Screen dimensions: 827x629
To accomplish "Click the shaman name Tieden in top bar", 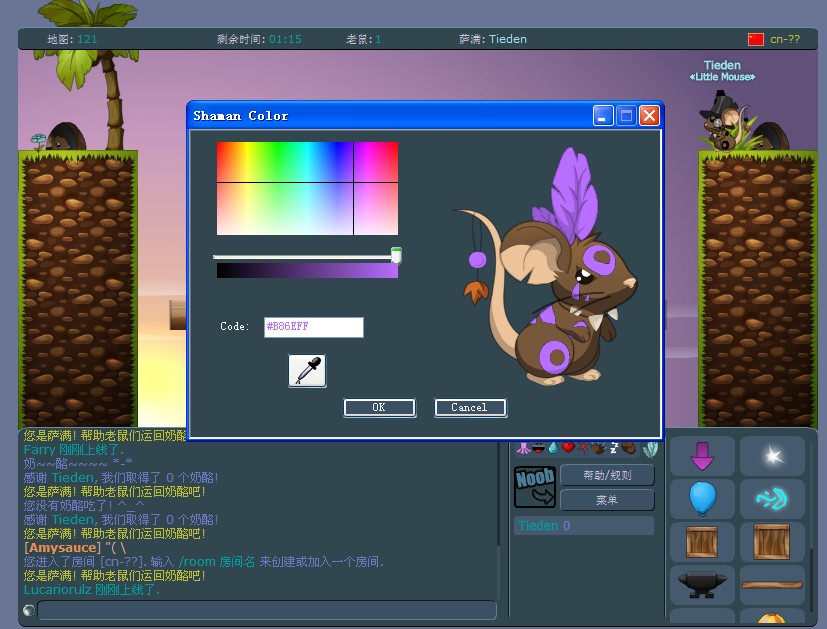I will tap(507, 39).
